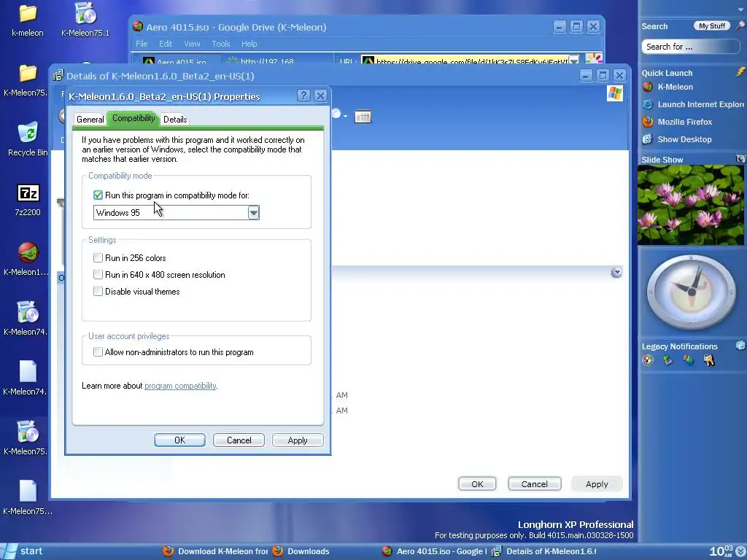Click the taskbar clock showing 10:03
747x560 pixels.
[x=721, y=551]
